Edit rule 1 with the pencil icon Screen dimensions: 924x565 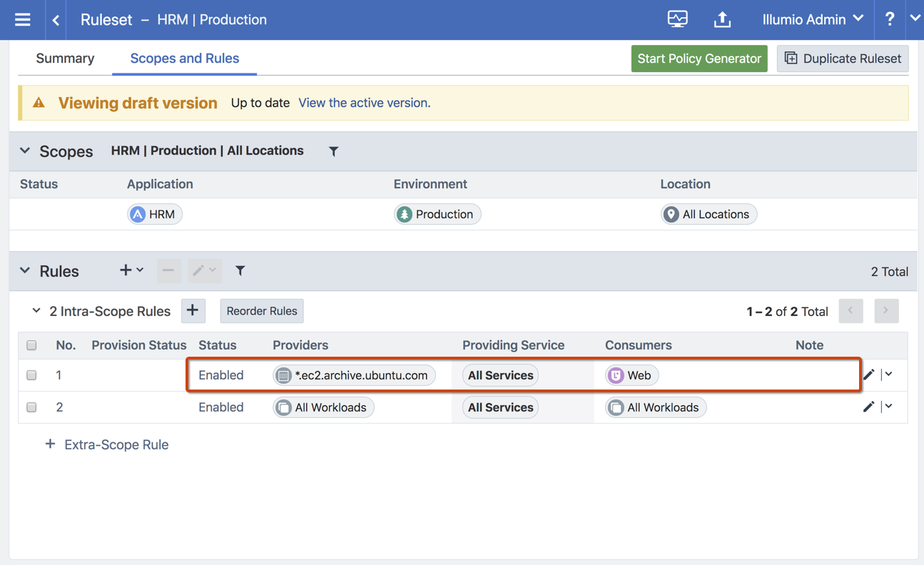tap(868, 375)
